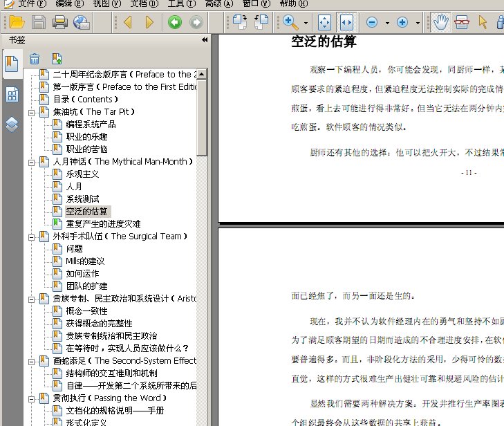504x426 pixels.
Task: Open the 文档(D) menu
Action: [x=144, y=3]
